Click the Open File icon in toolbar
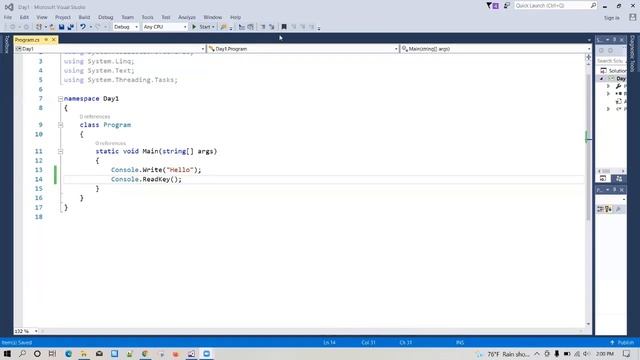640x360 pixels. (52, 27)
